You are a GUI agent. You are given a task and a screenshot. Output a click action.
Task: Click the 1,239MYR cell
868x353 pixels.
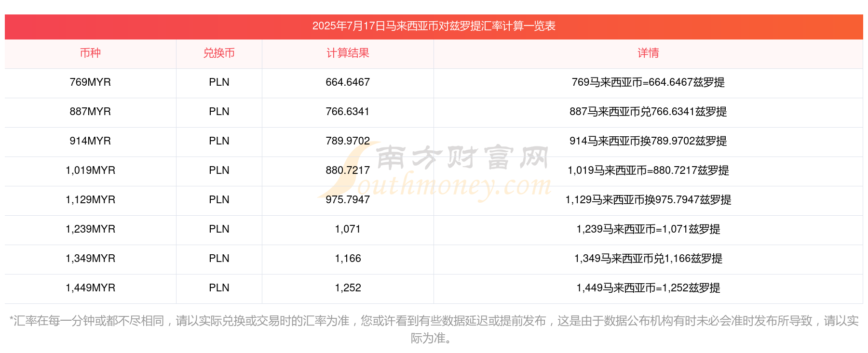(x=90, y=229)
